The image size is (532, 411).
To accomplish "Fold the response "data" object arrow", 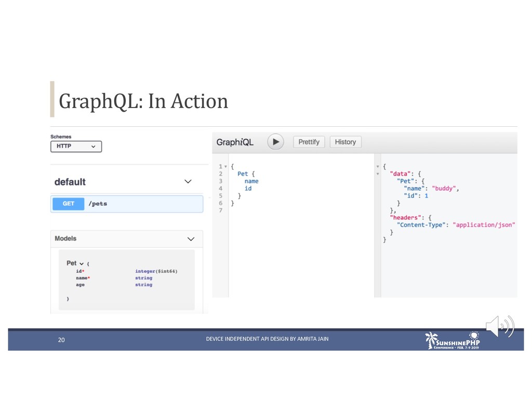I will coord(378,174).
